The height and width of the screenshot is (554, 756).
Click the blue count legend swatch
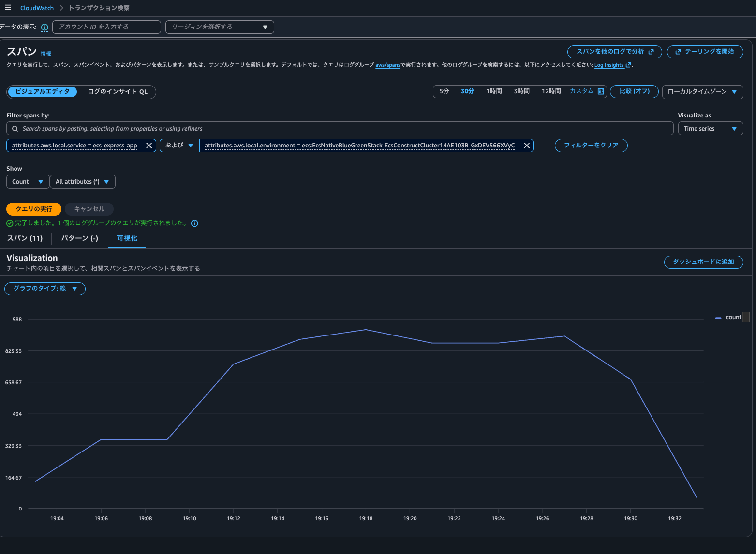click(x=718, y=317)
